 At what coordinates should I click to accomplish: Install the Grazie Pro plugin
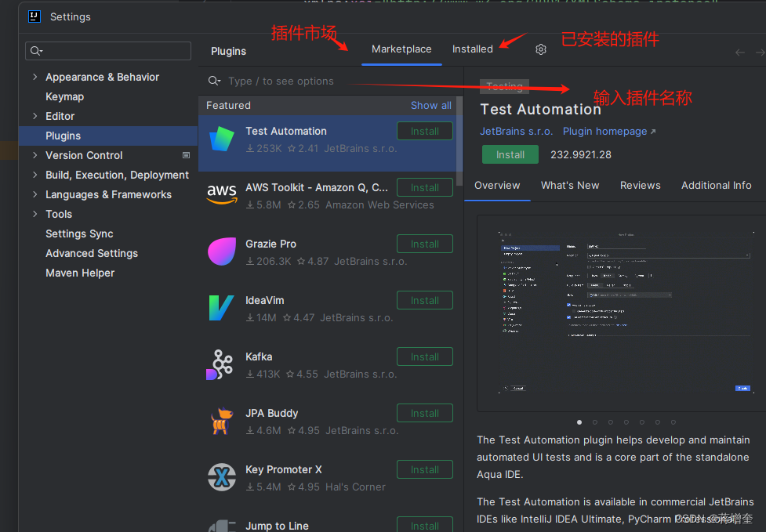point(424,244)
